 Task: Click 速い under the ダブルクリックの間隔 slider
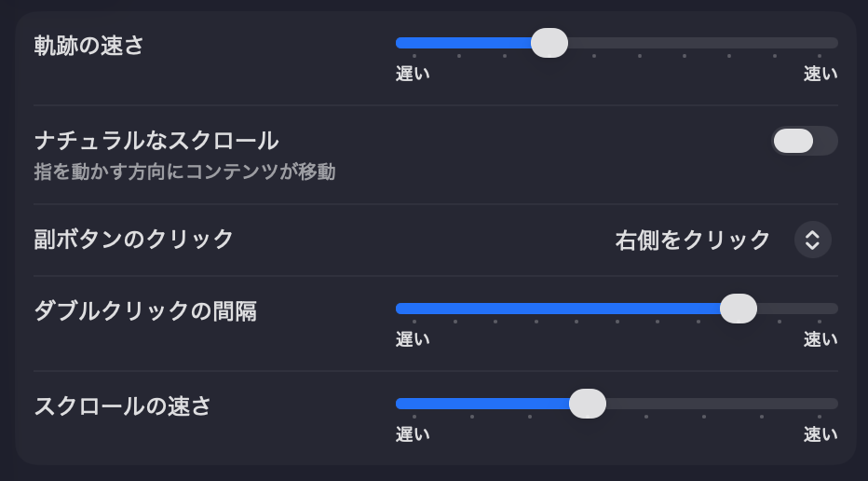pos(821,339)
